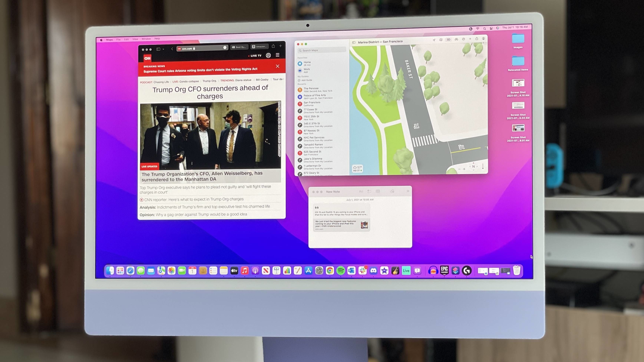Open new tab with Safari plus button
The image size is (644, 362).
coord(280,46)
